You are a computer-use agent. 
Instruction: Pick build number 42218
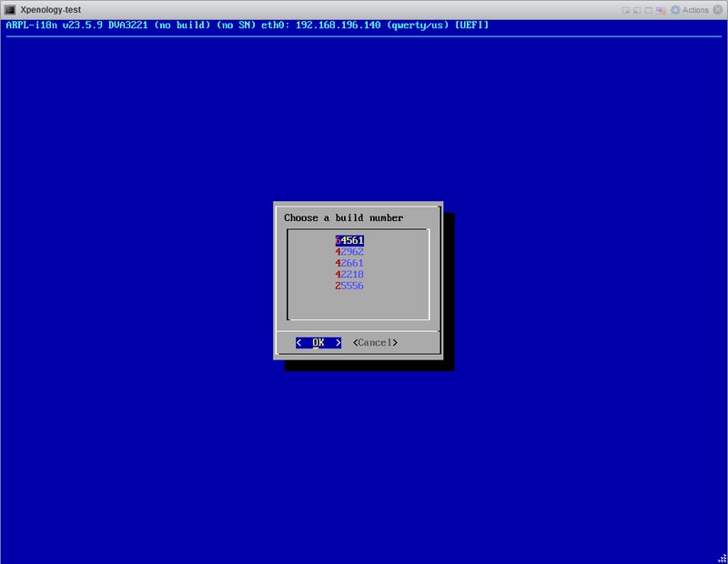click(x=349, y=274)
